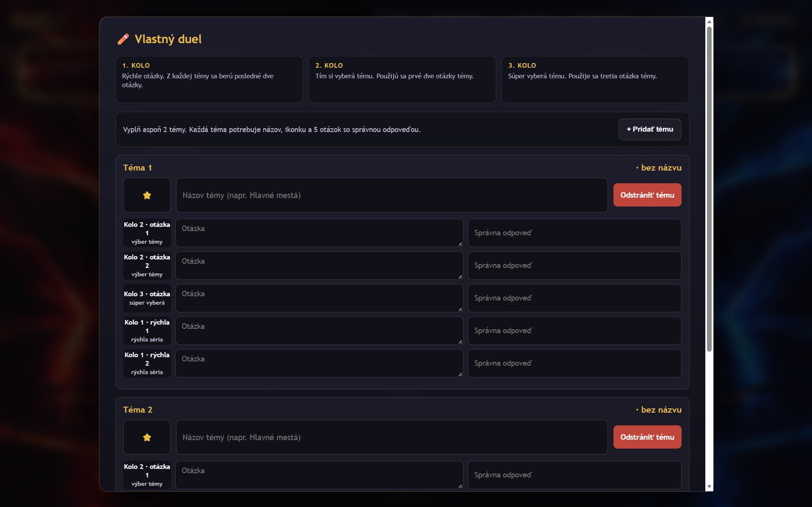The width and height of the screenshot is (812, 507).
Task: Click answer field for Kolo 2 otázka 2 in Téma 1
Action: [x=574, y=265]
